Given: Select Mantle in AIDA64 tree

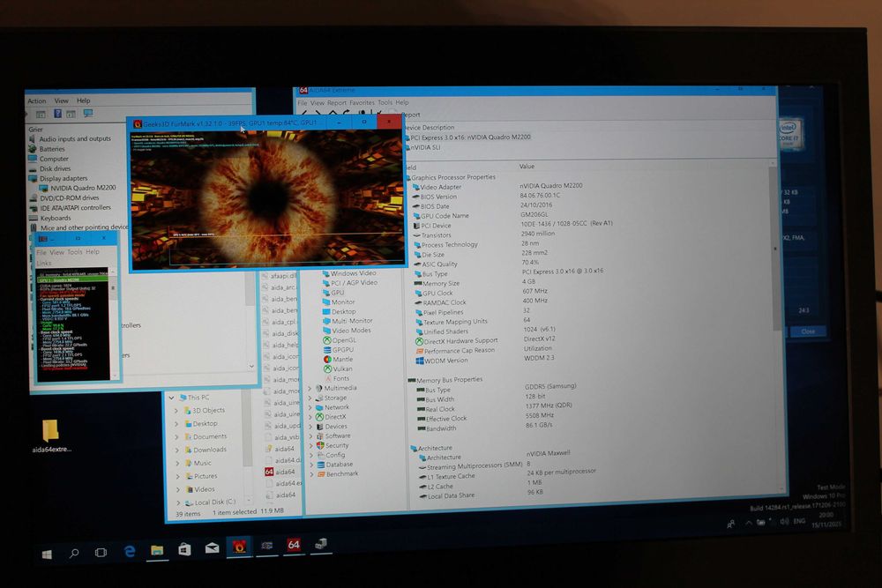Looking at the screenshot, I should coord(338,359).
